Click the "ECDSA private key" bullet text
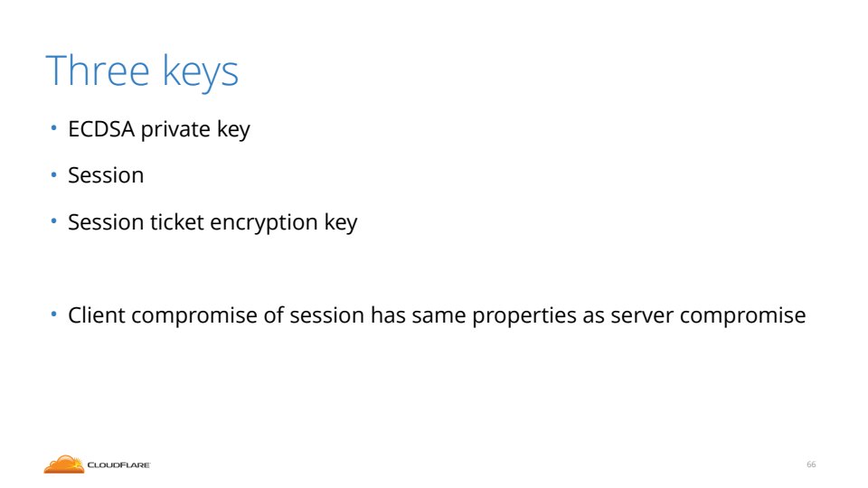 coord(159,129)
